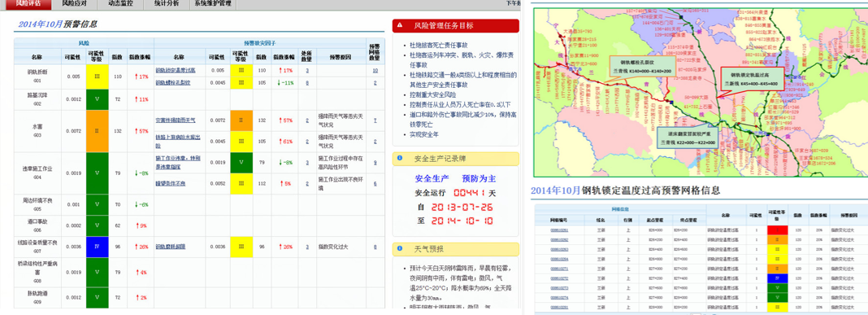Click the info icon beside 天气预报

[x=400, y=249]
